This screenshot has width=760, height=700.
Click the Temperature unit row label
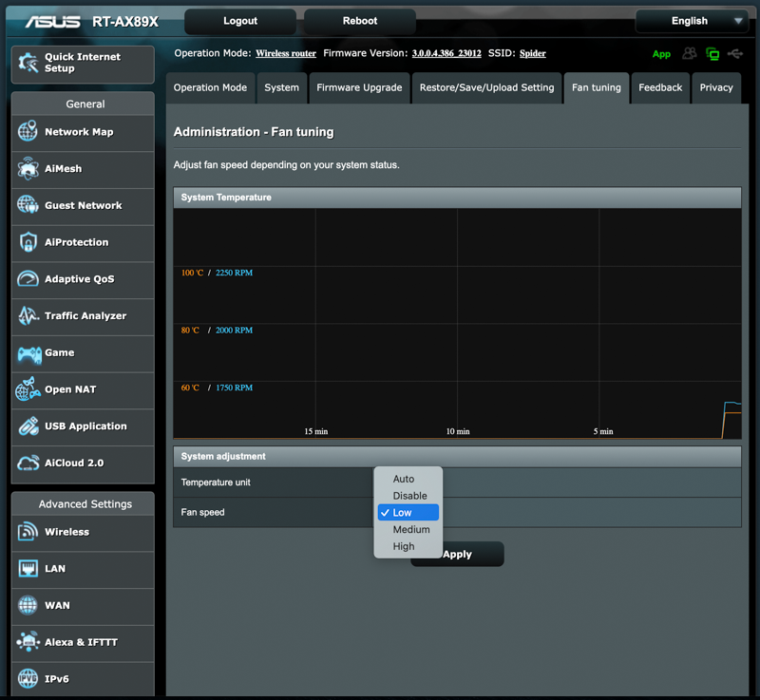pyautogui.click(x=216, y=482)
